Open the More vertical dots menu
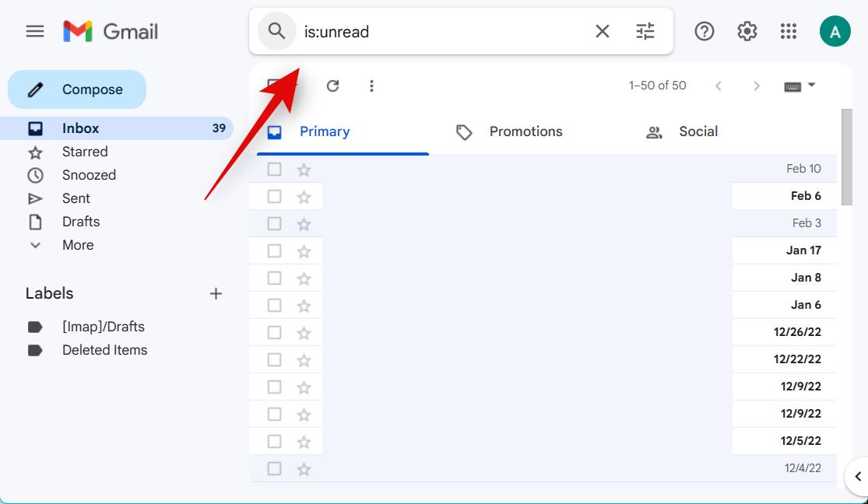The image size is (868, 504). tap(372, 86)
